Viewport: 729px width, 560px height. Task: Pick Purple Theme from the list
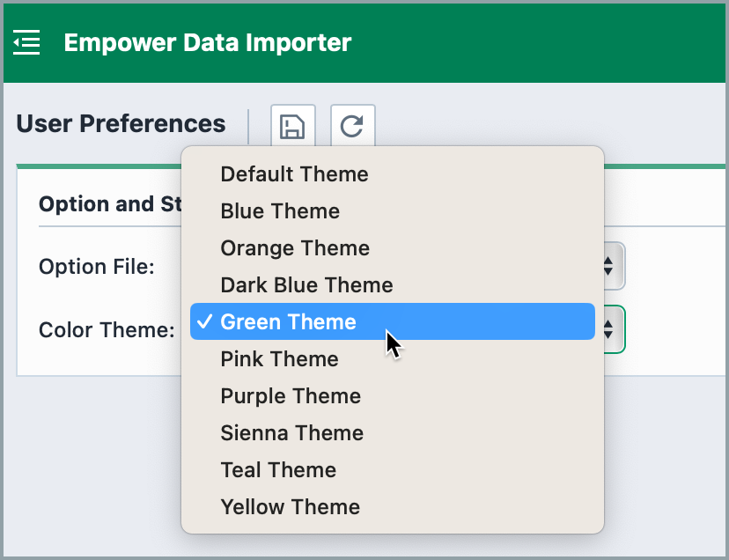(x=393, y=396)
